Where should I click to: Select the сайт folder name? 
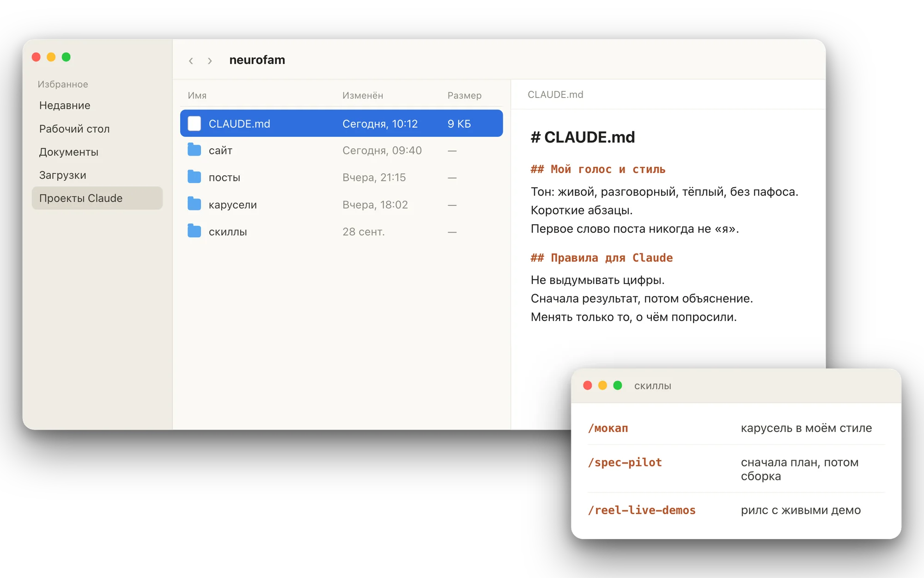tap(220, 150)
